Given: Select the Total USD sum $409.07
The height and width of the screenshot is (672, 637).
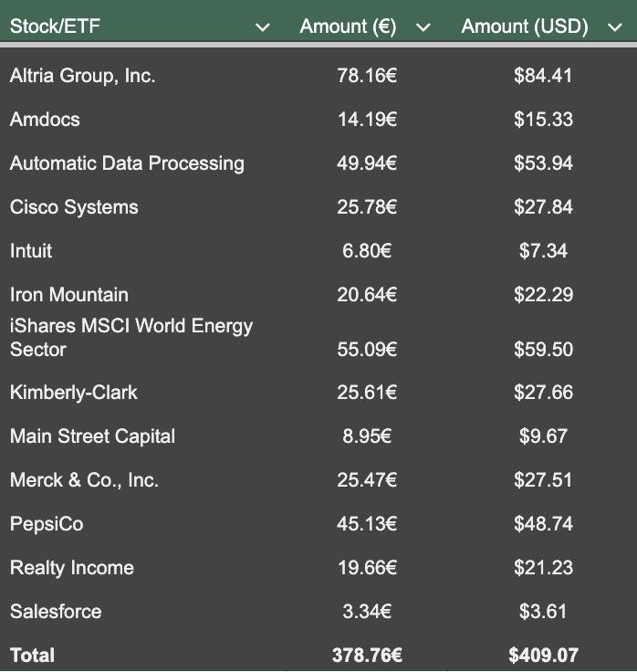Looking at the screenshot, I should (543, 656).
